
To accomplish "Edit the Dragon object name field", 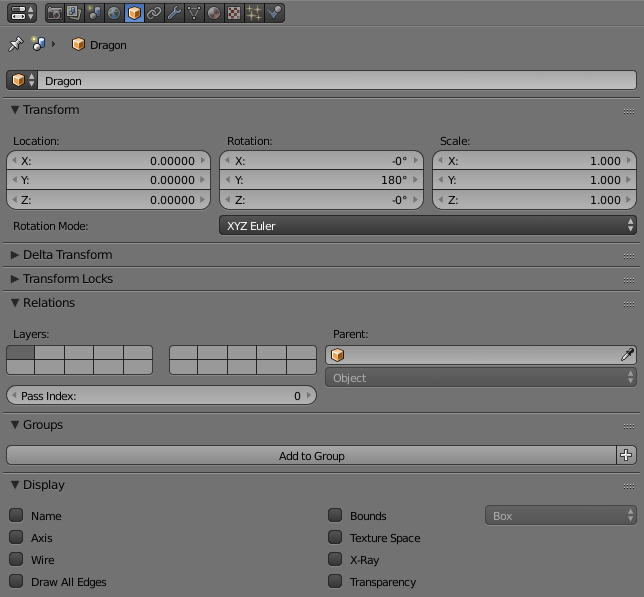I will [337, 80].
